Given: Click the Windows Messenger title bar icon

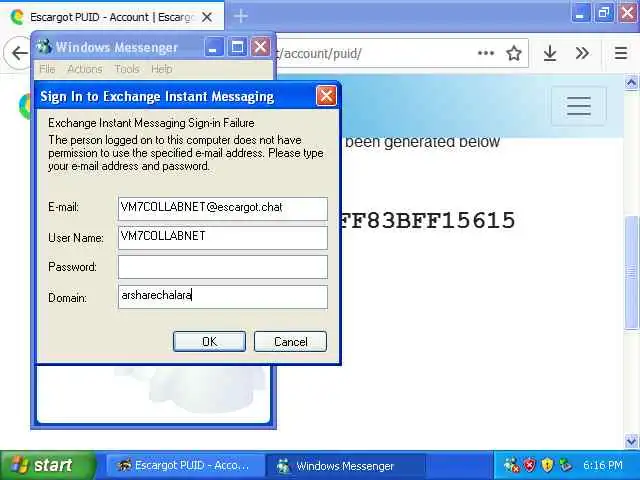Looking at the screenshot, I should [x=44, y=47].
